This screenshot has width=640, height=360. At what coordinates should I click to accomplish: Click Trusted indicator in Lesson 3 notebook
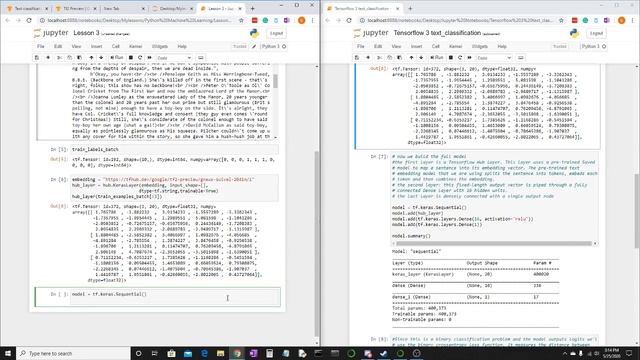[240, 47]
